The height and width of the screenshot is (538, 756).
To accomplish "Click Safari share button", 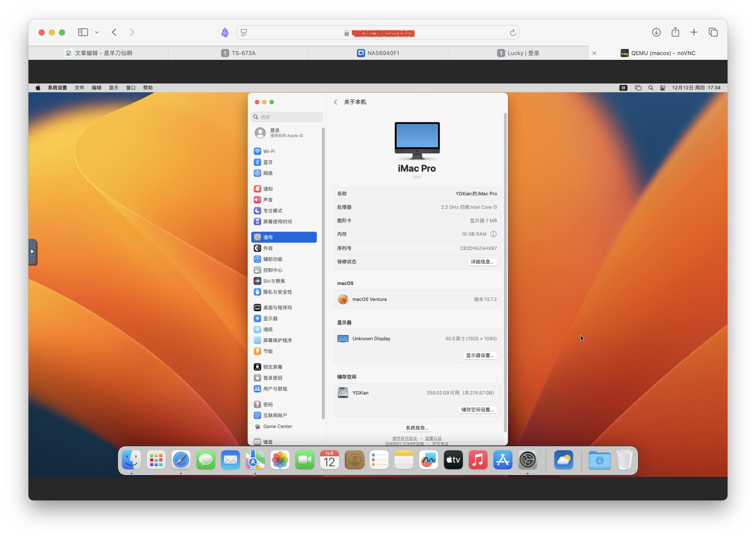I will pos(675,32).
